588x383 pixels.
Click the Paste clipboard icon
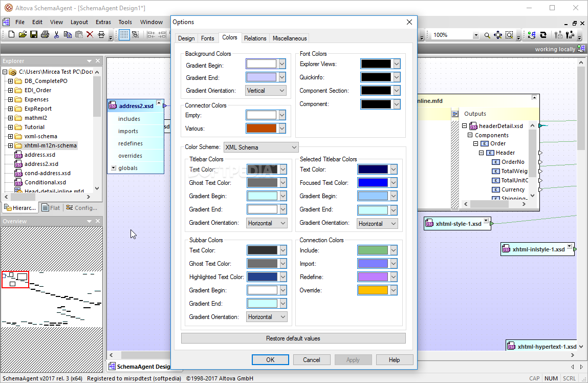click(79, 35)
